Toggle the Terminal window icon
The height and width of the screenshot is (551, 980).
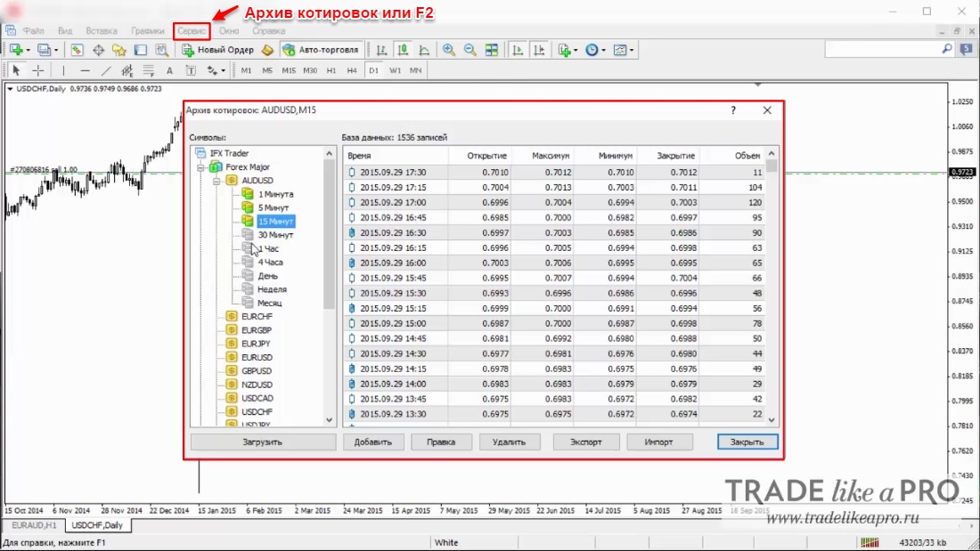[140, 50]
